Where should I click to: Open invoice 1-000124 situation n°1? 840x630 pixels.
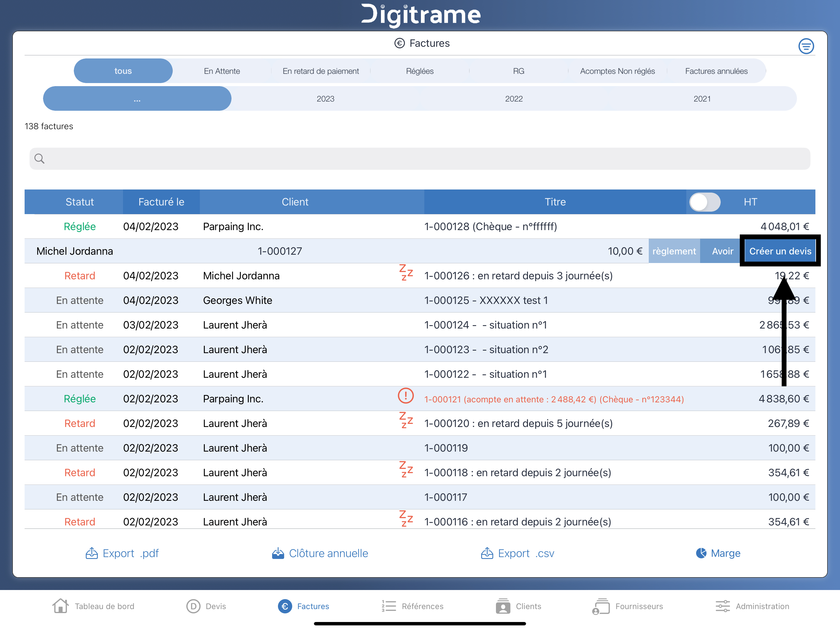[x=420, y=325]
